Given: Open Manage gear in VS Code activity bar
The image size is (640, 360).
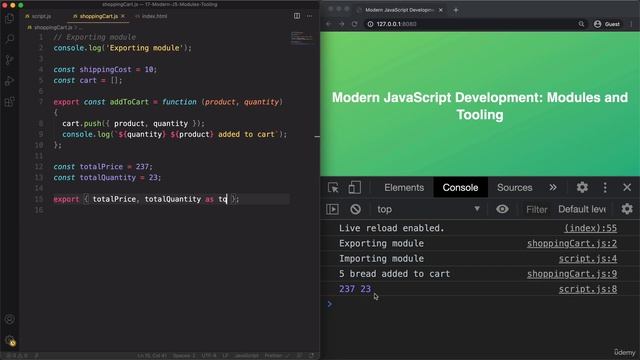Looking at the screenshot, I should [9, 340].
